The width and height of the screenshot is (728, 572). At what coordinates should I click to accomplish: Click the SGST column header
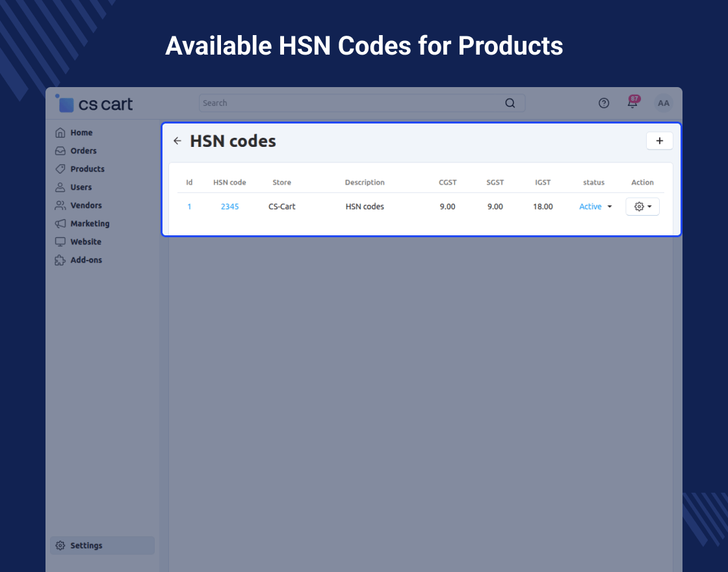(x=495, y=183)
